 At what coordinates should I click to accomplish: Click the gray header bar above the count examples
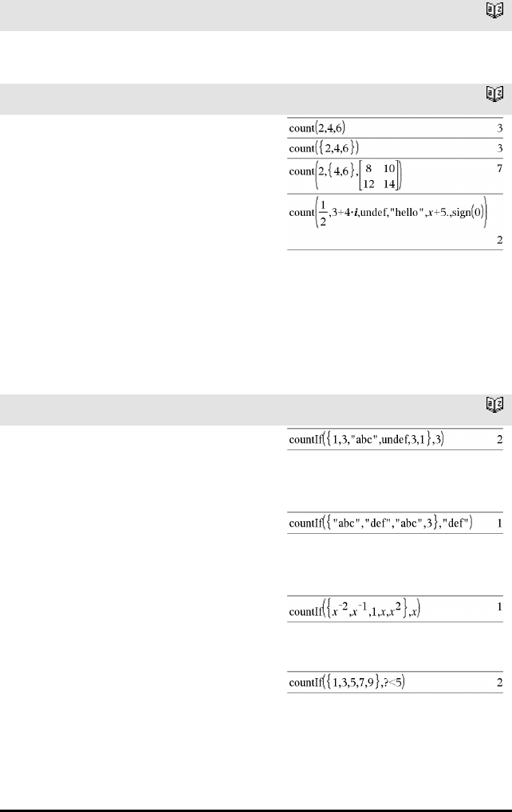256,99
